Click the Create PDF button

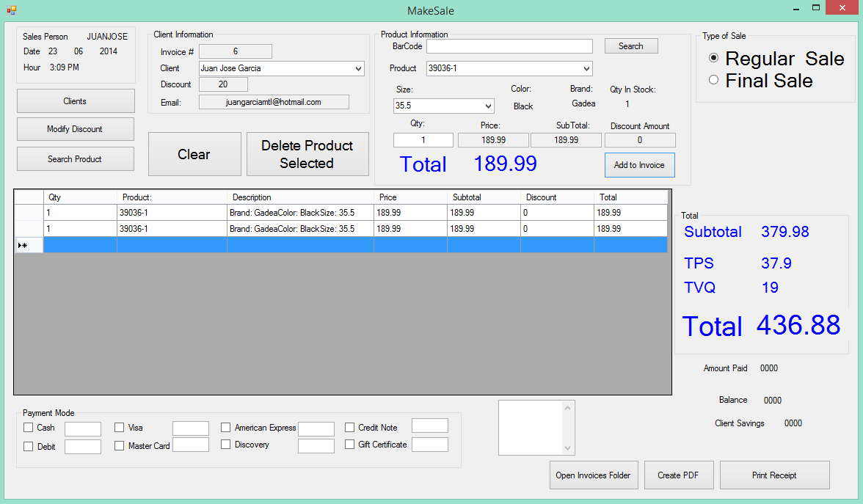(x=679, y=475)
